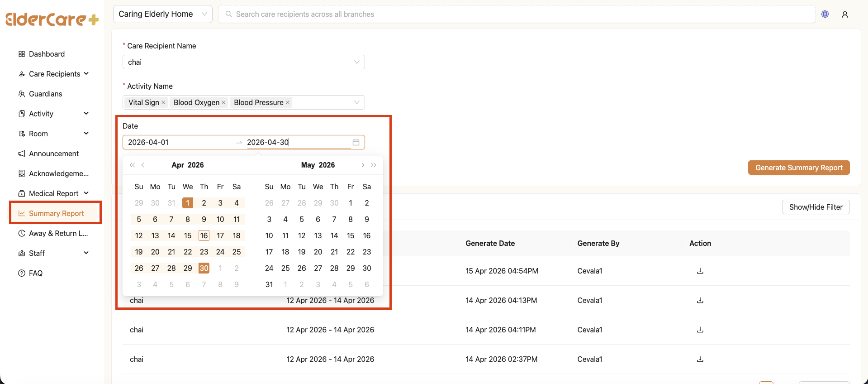This screenshot has width=868, height=384.
Task: Go to the next month in the calendar
Action: [x=363, y=165]
